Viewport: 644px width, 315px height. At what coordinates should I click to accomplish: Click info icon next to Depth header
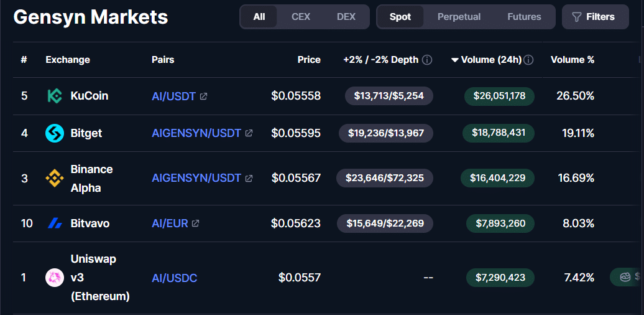[427, 60]
